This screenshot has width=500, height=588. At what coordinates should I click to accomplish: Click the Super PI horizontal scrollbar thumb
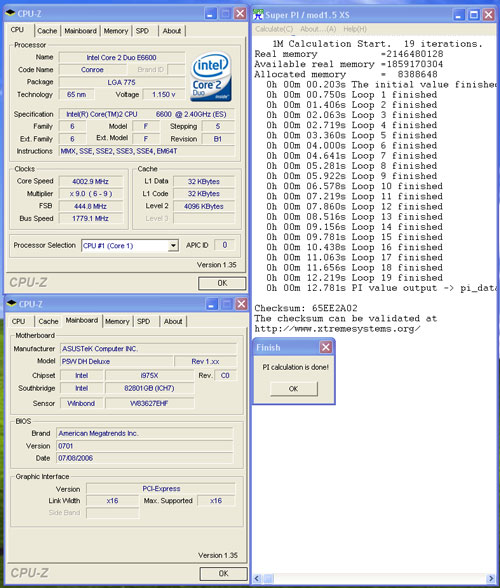tap(269, 579)
